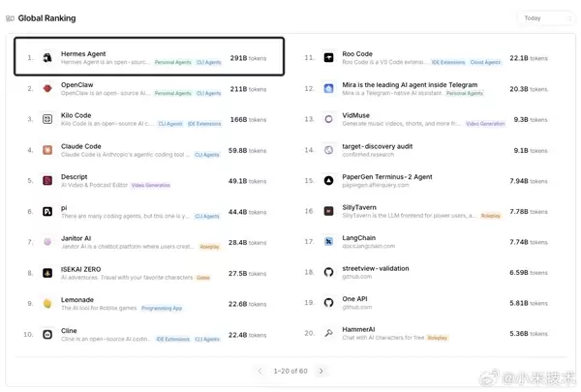This screenshot has height=392, width=581.
Task: Click the Global Ranking header icon
Action: tap(10, 18)
